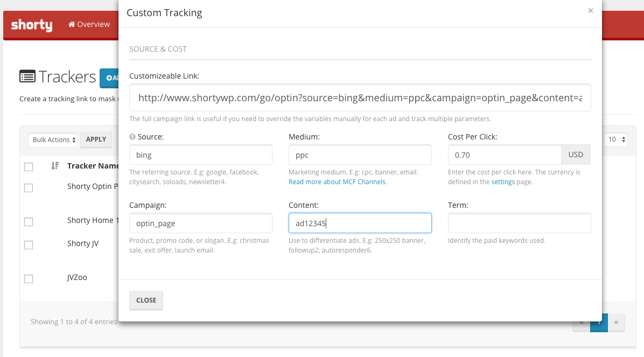644x357 pixels.
Task: Click the Customizeable Link URL field
Action: coord(360,98)
